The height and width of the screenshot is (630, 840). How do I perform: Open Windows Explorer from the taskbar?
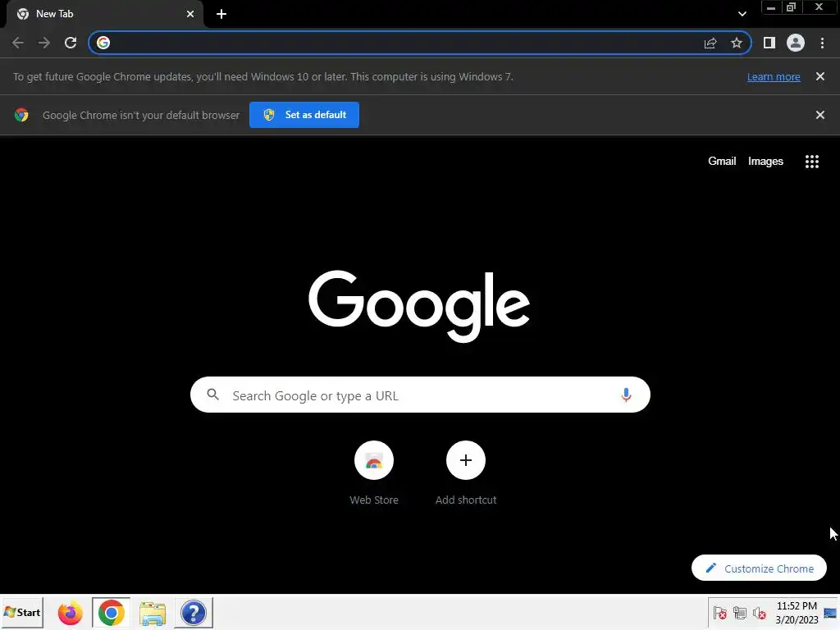(153, 614)
